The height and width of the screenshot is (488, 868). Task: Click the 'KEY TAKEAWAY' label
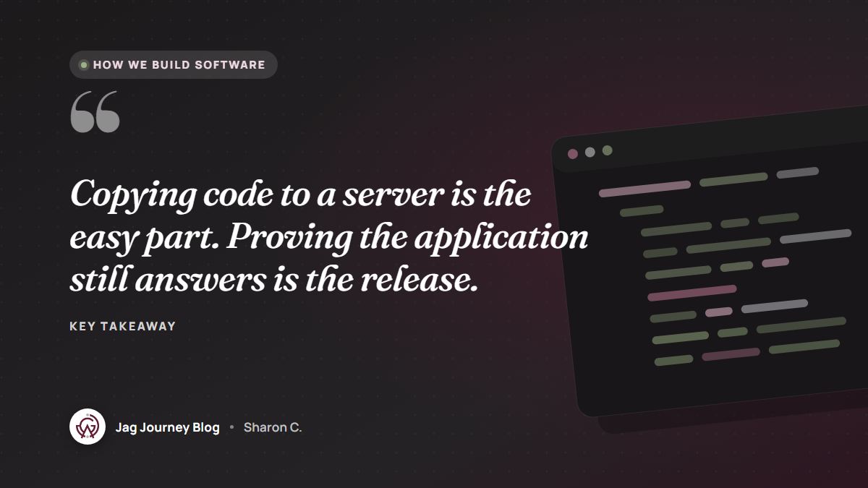point(123,326)
